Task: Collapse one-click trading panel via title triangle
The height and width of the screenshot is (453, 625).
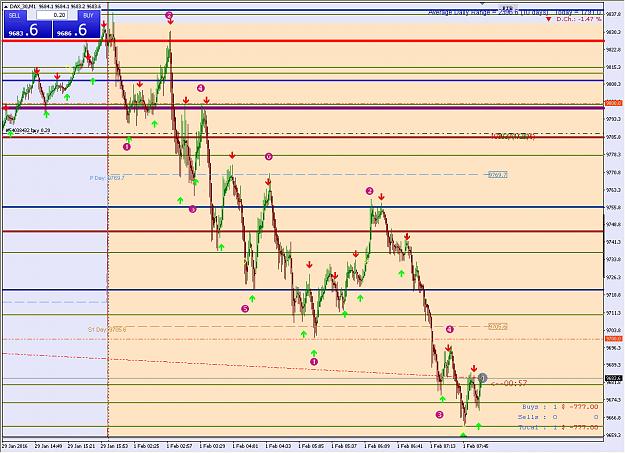Action: coord(6,6)
